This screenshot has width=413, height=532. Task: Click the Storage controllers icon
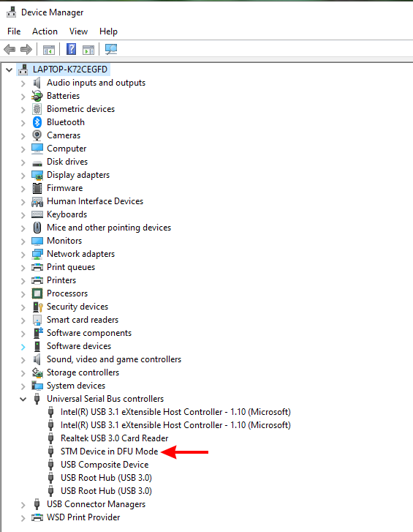37,372
